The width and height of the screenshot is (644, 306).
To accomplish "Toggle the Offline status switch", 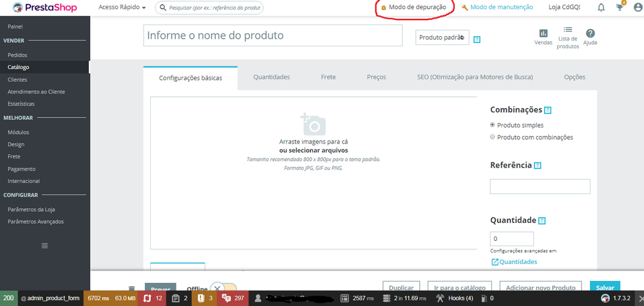I will pyautogui.click(x=223, y=289).
